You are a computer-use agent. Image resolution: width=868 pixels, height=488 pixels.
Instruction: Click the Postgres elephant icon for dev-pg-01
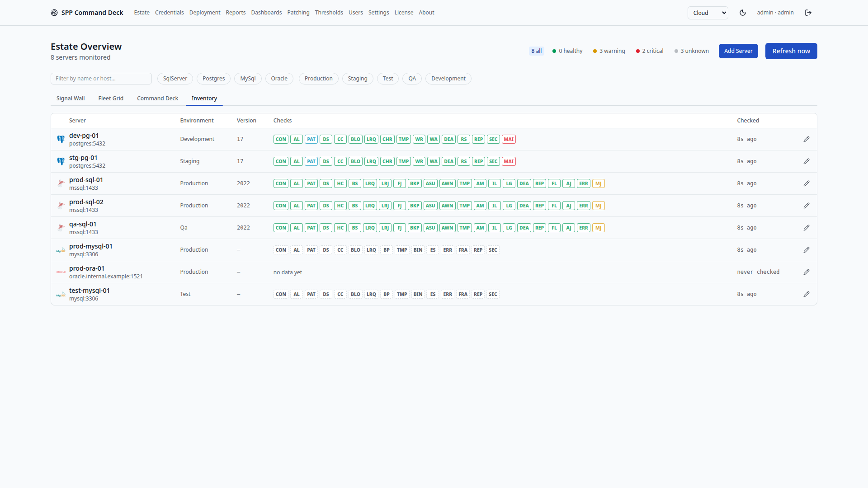click(x=61, y=139)
